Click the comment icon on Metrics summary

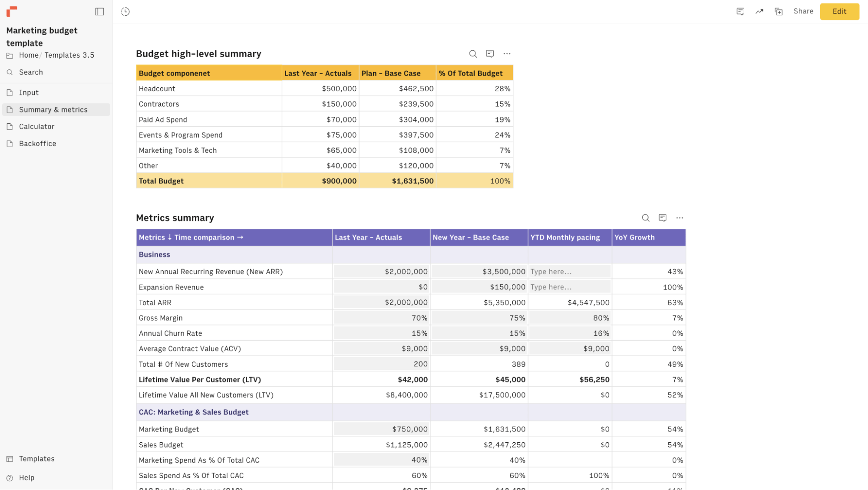(x=663, y=217)
